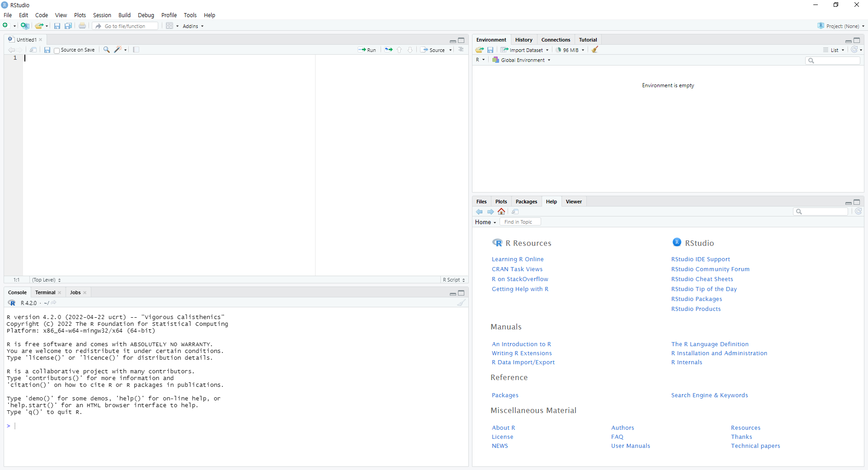Show help in new window icon
This screenshot has width=868, height=470.
click(x=515, y=211)
